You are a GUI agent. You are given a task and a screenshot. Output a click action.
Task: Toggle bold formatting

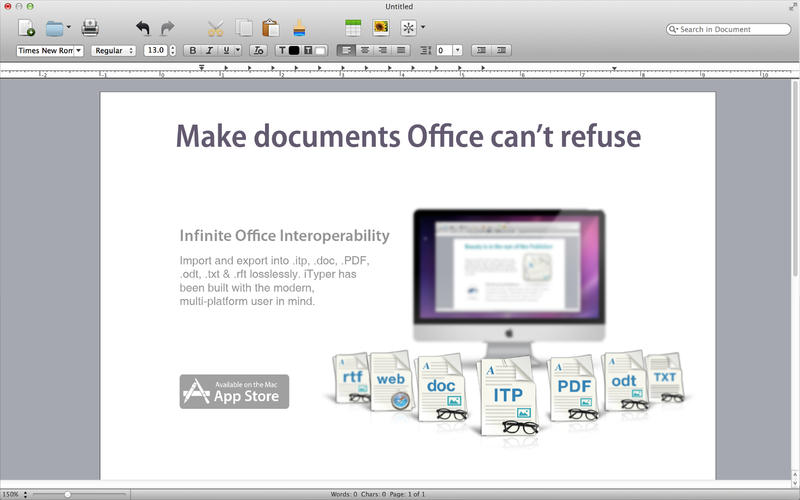pos(195,50)
